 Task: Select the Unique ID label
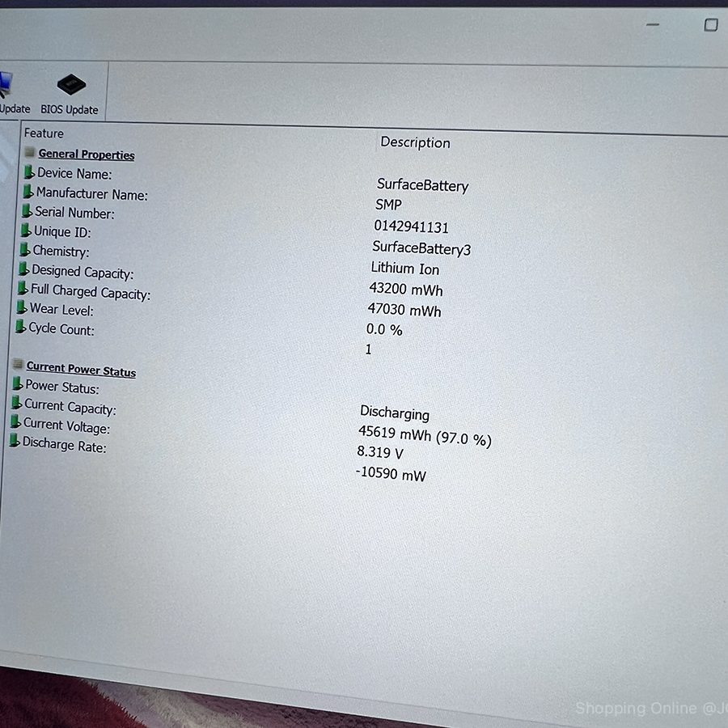coord(62,231)
